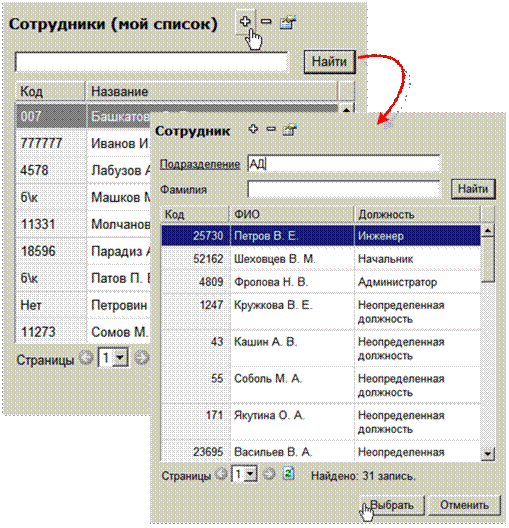The image size is (509, 528).
Task: Select the 18596 row in the back list
Action: tap(83, 251)
